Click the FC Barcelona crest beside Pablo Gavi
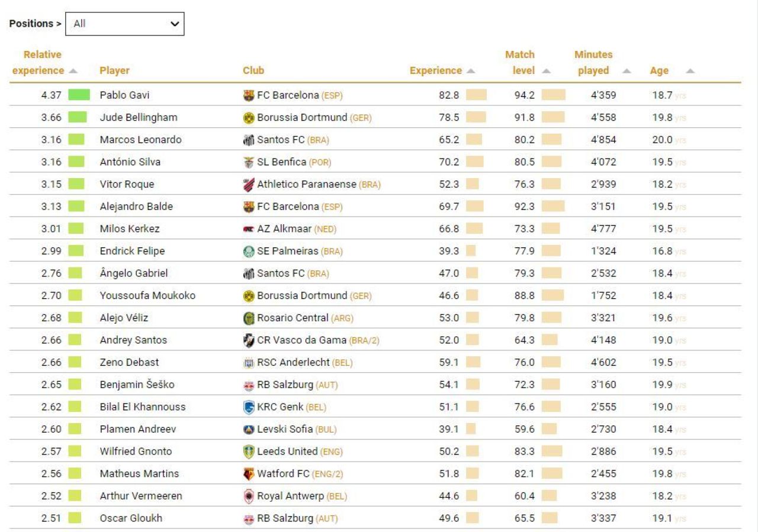Image resolution: width=758 pixels, height=532 pixels. [249, 95]
